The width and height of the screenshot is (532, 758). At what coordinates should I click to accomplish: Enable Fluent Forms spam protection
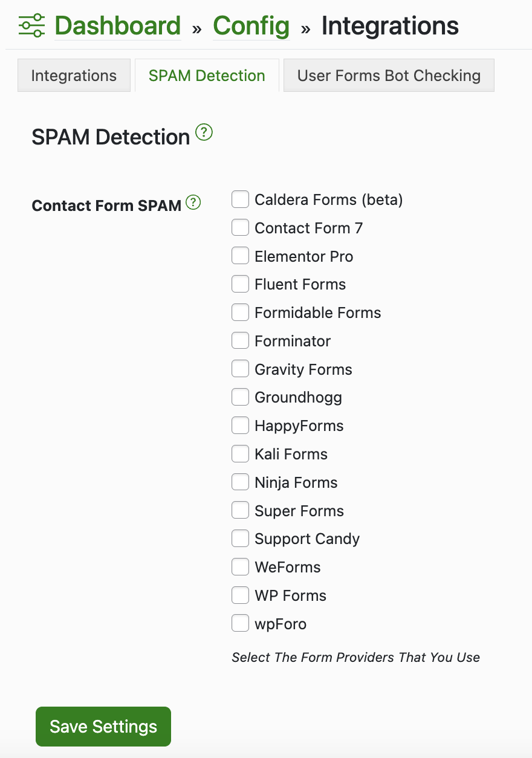click(x=240, y=283)
